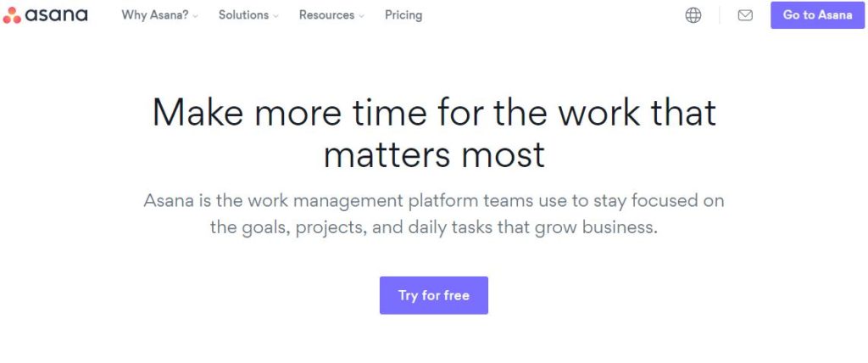Click the Go to Asana button
The image size is (868, 363).
(818, 15)
